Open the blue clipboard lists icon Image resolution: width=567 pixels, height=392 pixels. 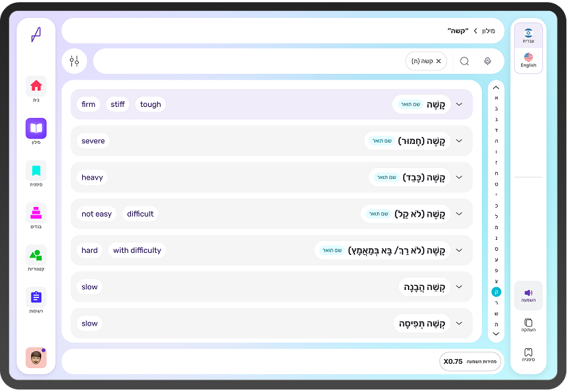36,297
